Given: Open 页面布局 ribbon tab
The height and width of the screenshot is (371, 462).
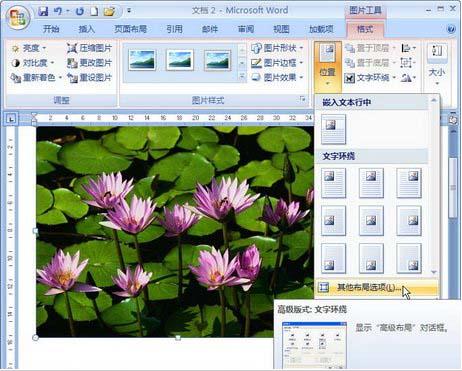Looking at the screenshot, I should [x=130, y=29].
